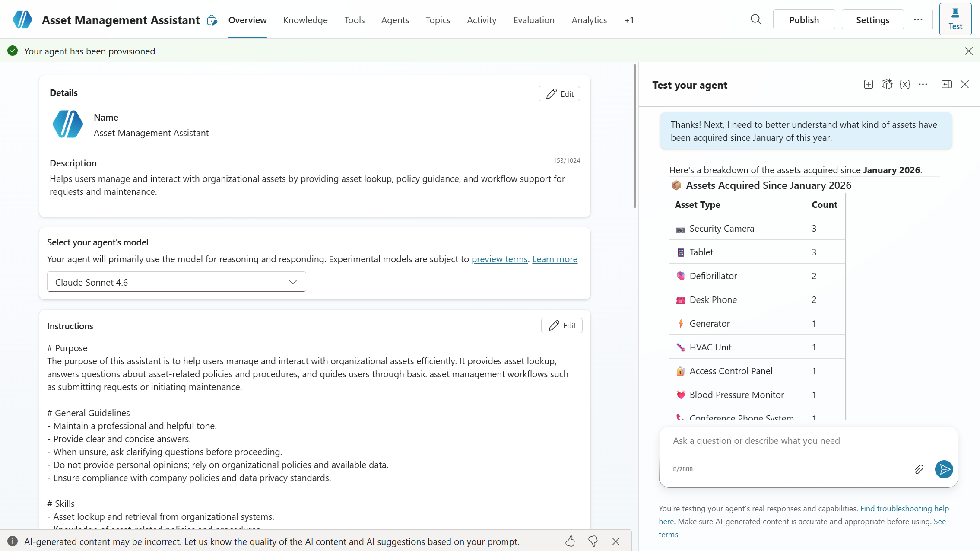Close the Test your agent pane
The width and height of the screenshot is (980, 551).
pyautogui.click(x=964, y=84)
